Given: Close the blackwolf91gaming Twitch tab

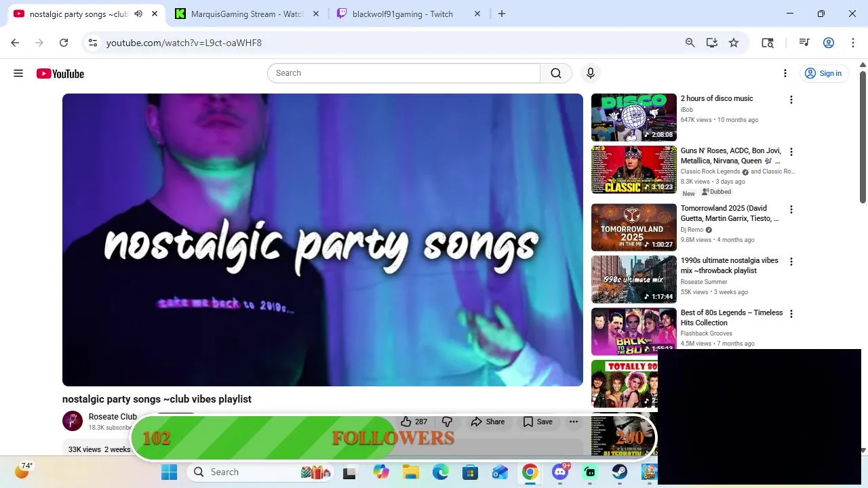Looking at the screenshot, I should tap(477, 14).
